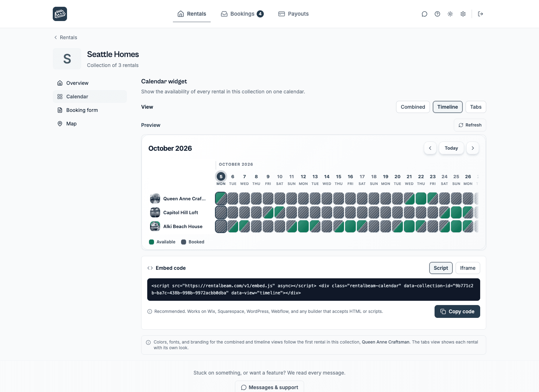Image resolution: width=539 pixels, height=392 pixels.
Task: Click the Alki Beach House thumbnail
Action: (155, 226)
